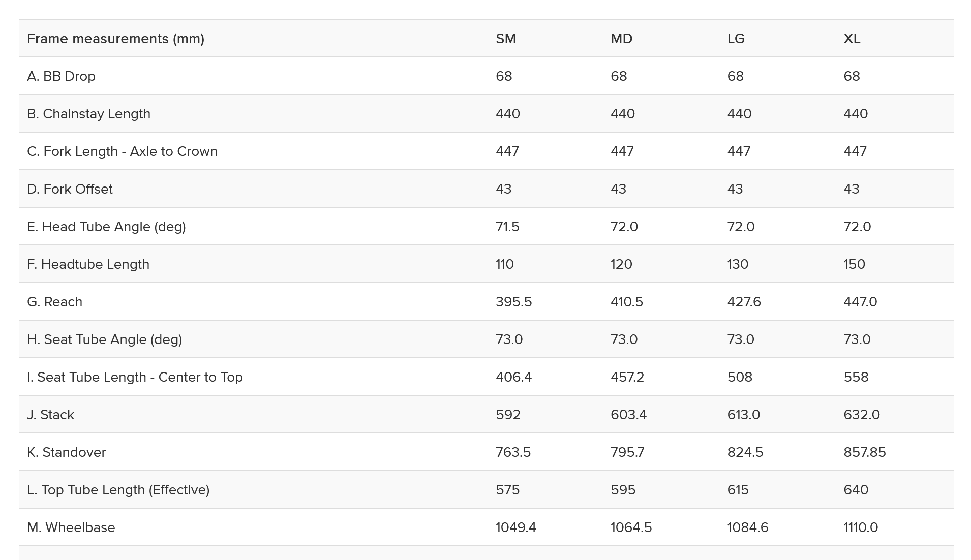This screenshot has width=971, height=560.
Task: Click the J. Stack row label
Action: click(x=50, y=415)
